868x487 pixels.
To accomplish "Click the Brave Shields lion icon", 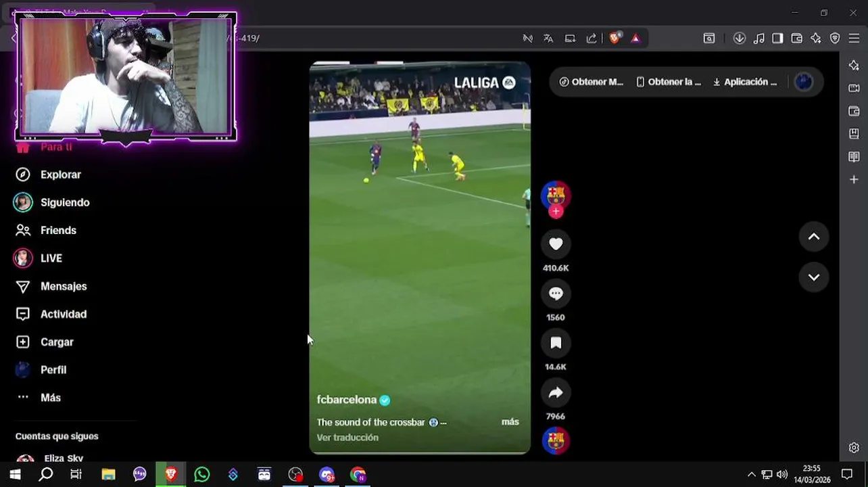I will point(614,39).
